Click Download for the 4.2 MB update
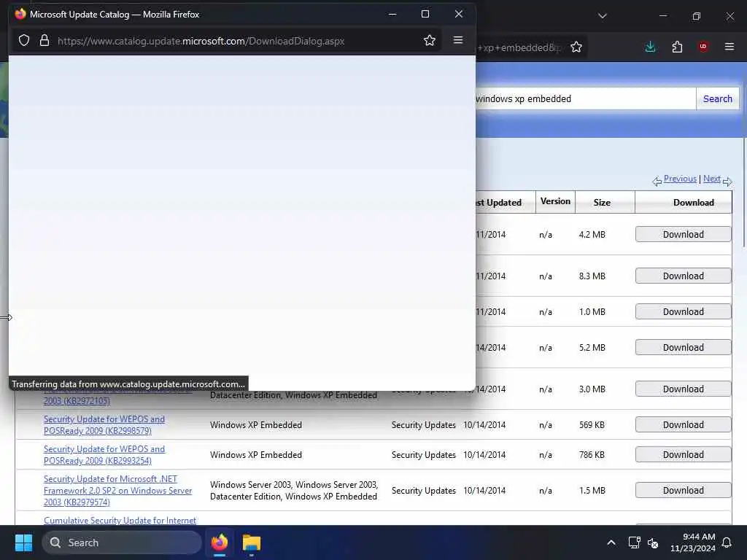The width and height of the screenshot is (747, 560). point(683,234)
